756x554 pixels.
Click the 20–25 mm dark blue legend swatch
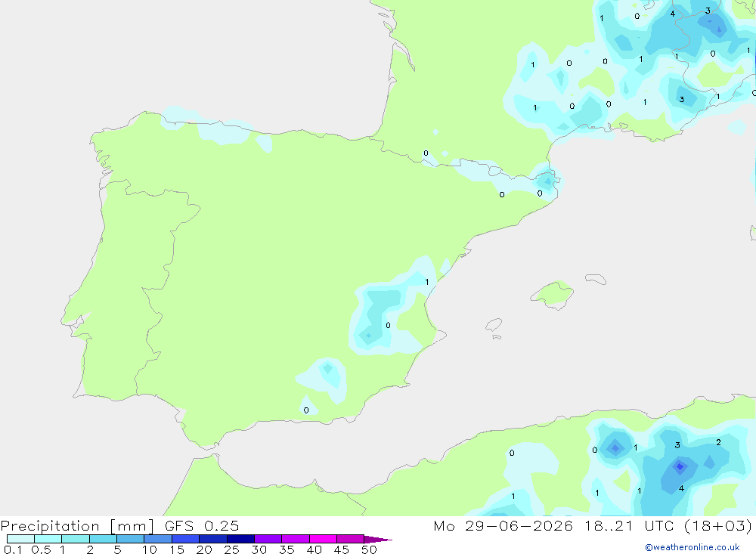pos(212,539)
